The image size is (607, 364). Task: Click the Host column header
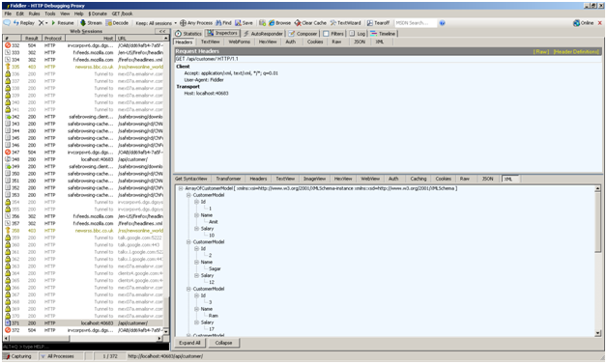point(90,38)
